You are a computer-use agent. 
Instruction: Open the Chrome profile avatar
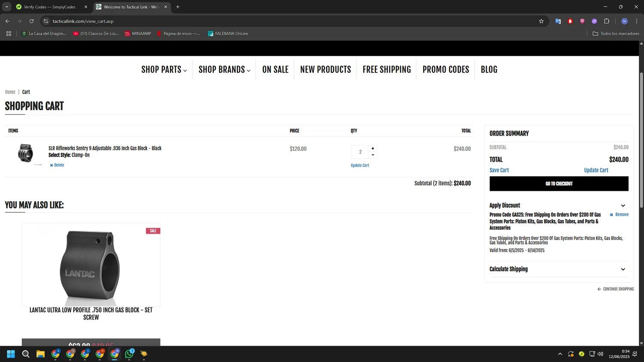[624, 21]
